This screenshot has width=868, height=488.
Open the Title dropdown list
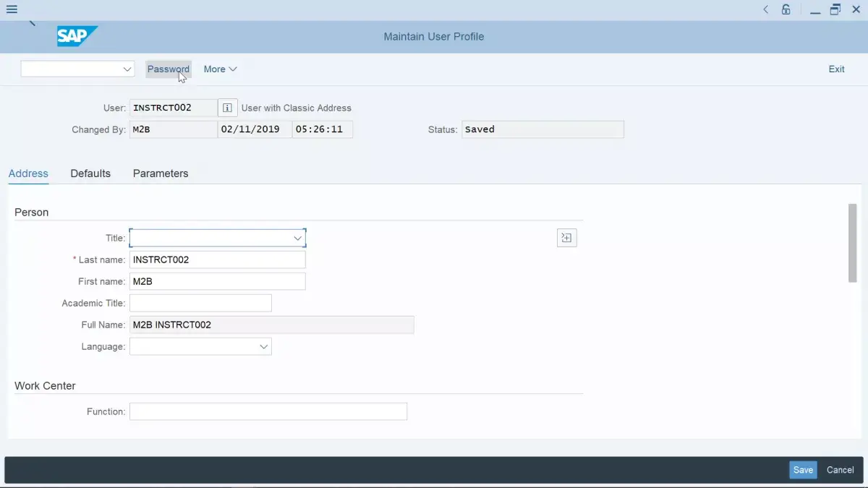pos(297,238)
